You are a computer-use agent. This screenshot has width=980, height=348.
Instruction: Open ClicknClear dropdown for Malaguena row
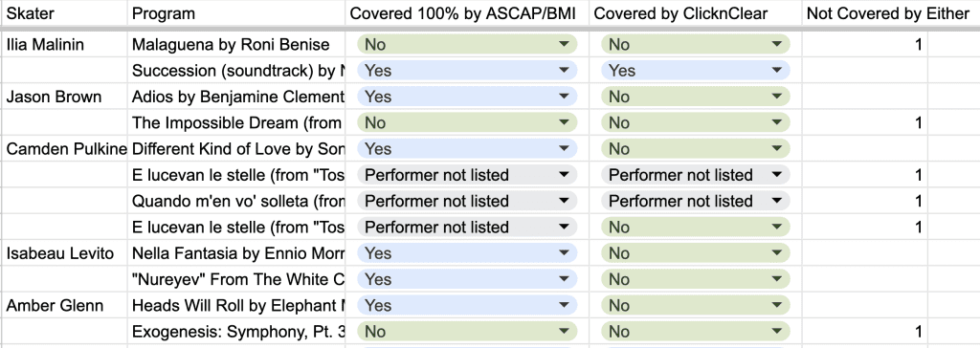pyautogui.click(x=695, y=44)
